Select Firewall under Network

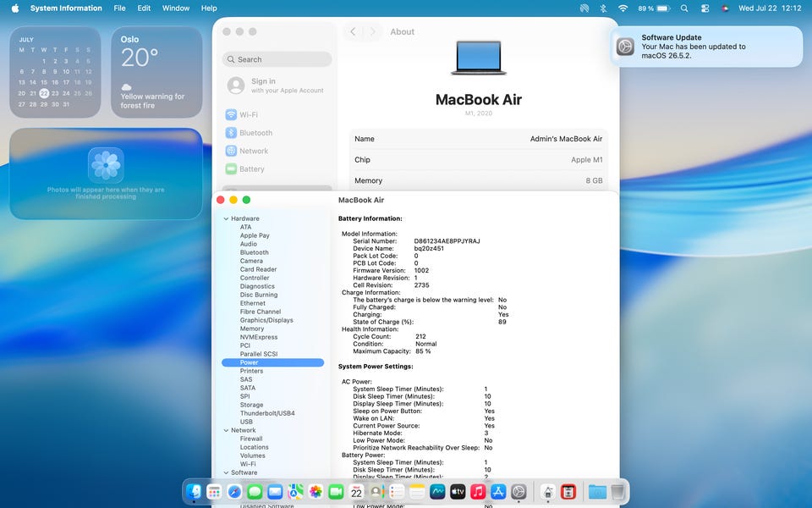(x=251, y=439)
